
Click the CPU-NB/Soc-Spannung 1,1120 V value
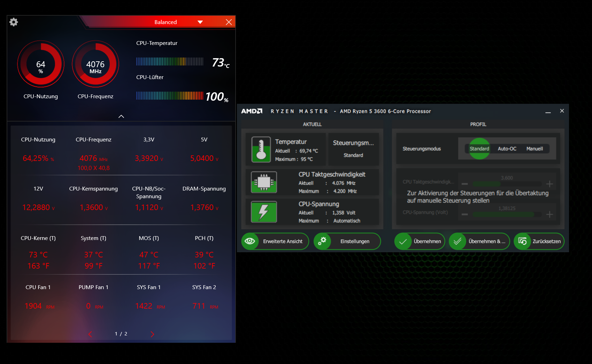tap(149, 208)
